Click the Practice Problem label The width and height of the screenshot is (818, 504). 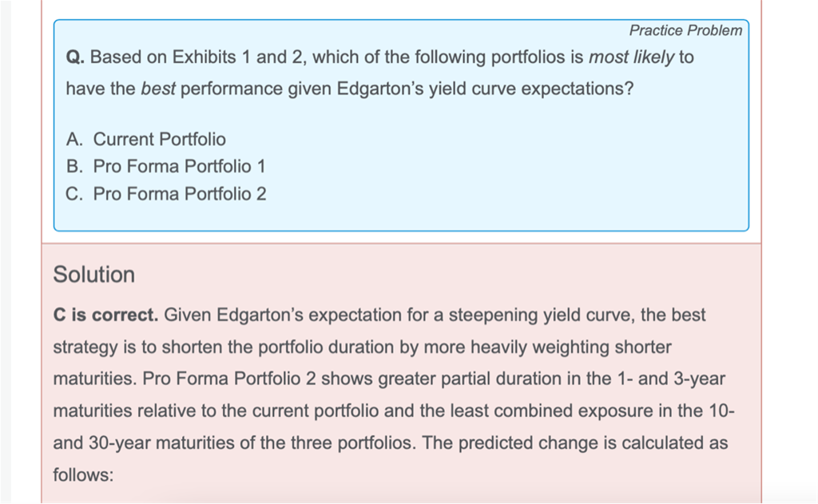[685, 30]
